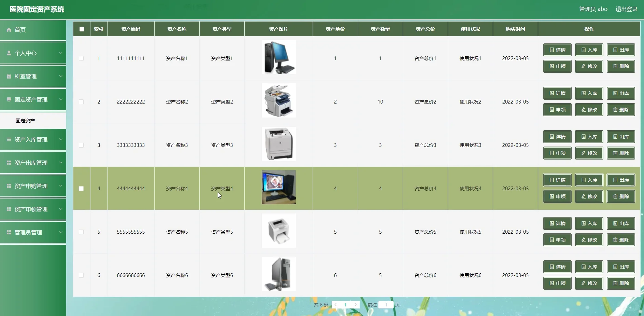The image size is (644, 316).
Task: Click 出库 for asset 2222222222
Action: (x=621, y=93)
